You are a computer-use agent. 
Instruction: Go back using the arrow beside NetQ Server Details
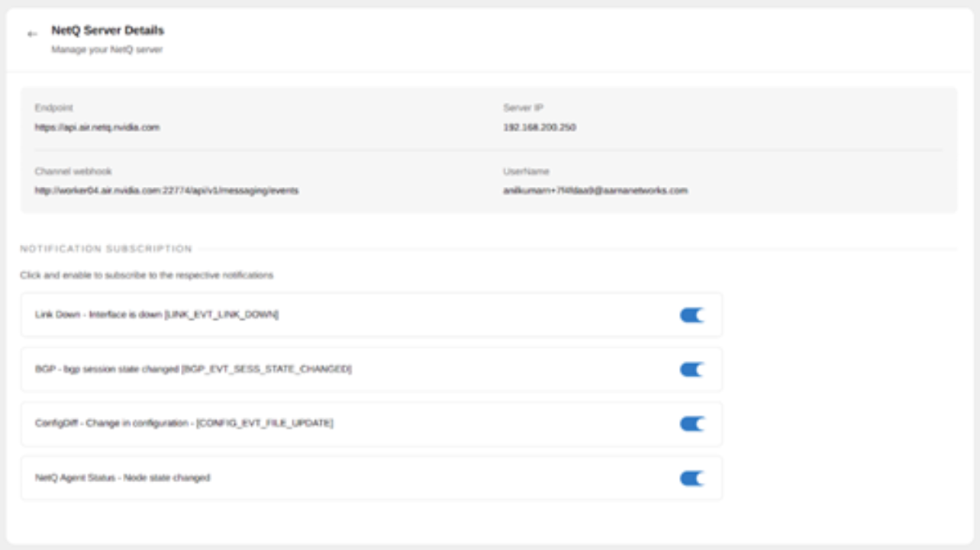click(x=32, y=34)
